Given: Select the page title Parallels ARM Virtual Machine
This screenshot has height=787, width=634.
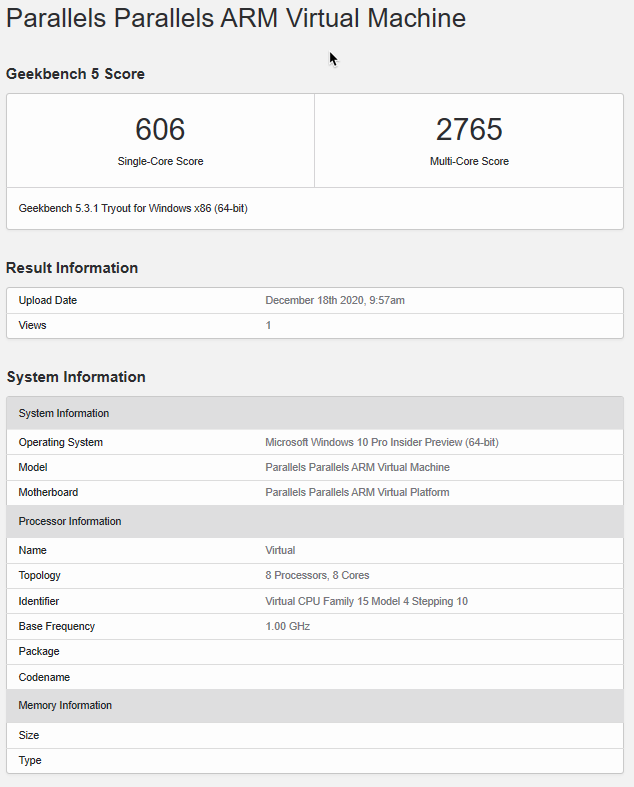Looking at the screenshot, I should [236, 18].
